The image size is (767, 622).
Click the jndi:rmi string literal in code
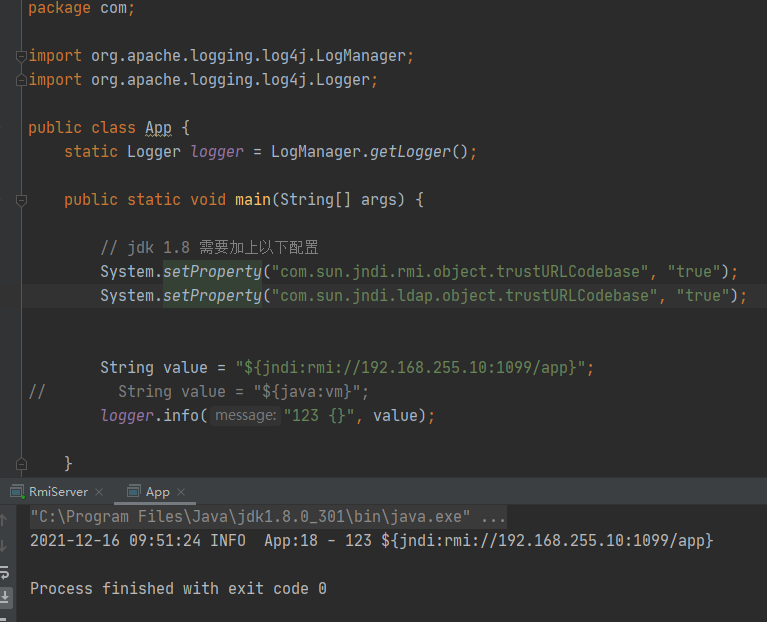point(410,367)
